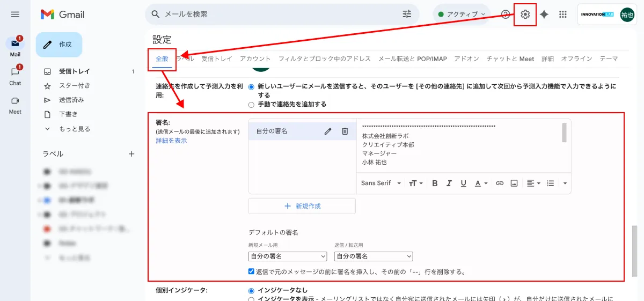Select manual contact adding radio option

click(251, 105)
